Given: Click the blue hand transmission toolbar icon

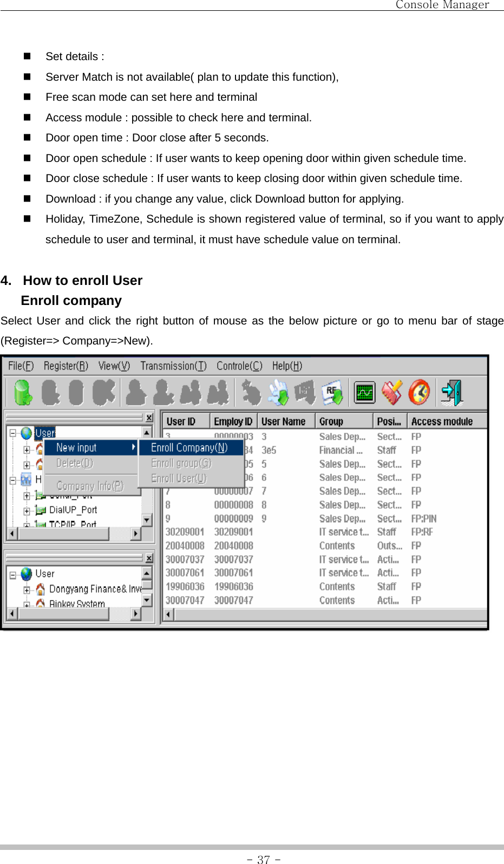Looking at the screenshot, I should [x=279, y=393].
